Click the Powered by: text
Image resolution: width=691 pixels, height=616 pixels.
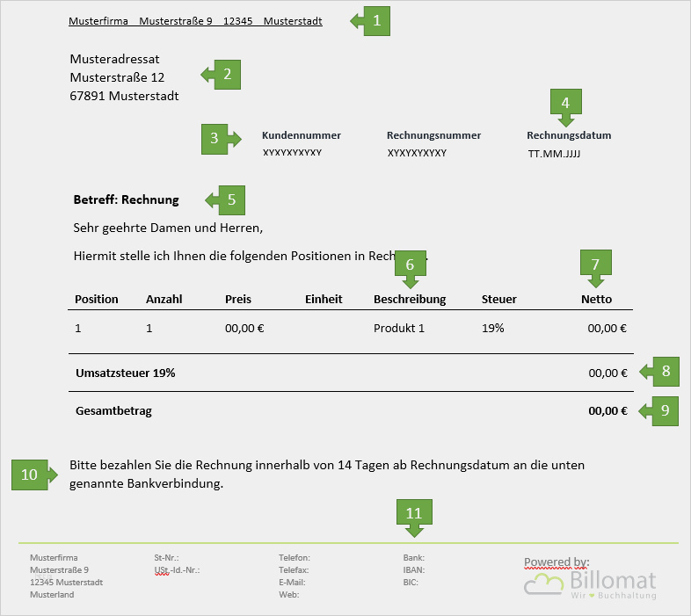pos(556,562)
